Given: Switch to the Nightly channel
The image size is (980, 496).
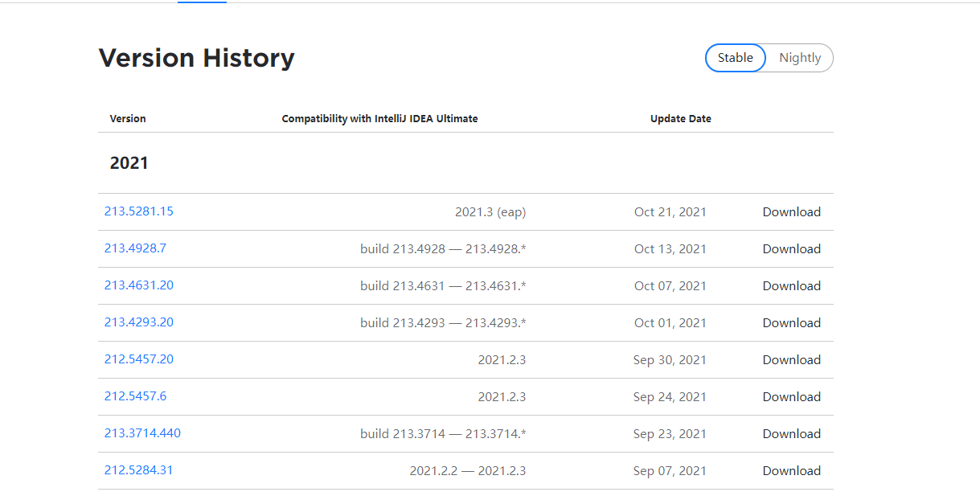Looking at the screenshot, I should (799, 58).
